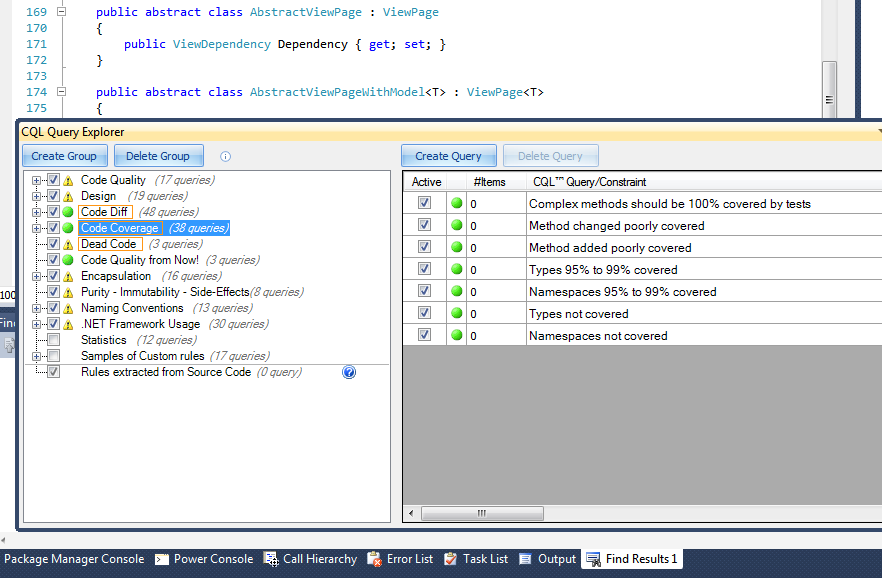Select Code Quality from Now! group

140,260
